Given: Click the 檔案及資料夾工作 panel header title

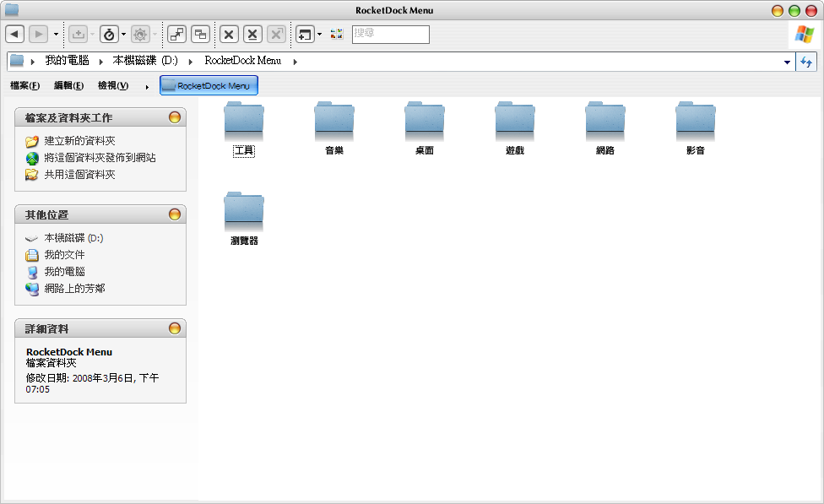Looking at the screenshot, I should click(x=69, y=117).
